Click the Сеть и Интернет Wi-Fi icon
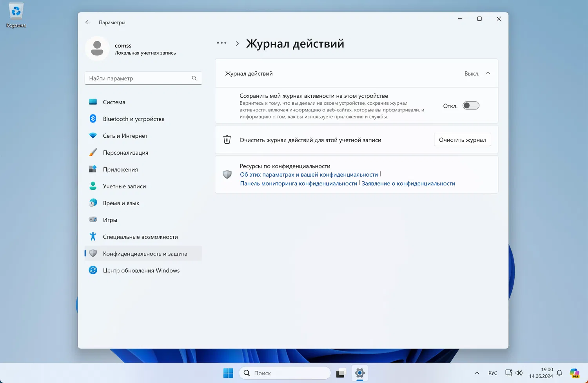Screen dimensions: 588x383 pyautogui.click(x=93, y=135)
